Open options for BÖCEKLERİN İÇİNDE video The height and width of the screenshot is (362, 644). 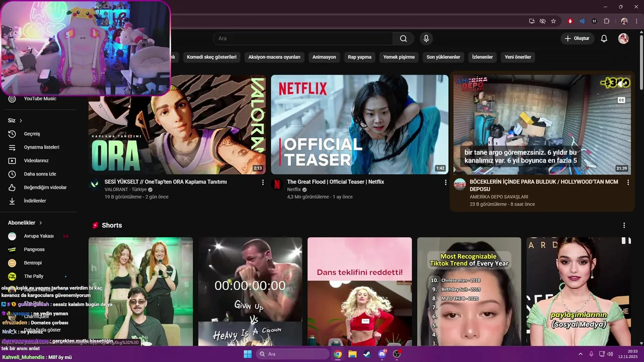tap(628, 183)
